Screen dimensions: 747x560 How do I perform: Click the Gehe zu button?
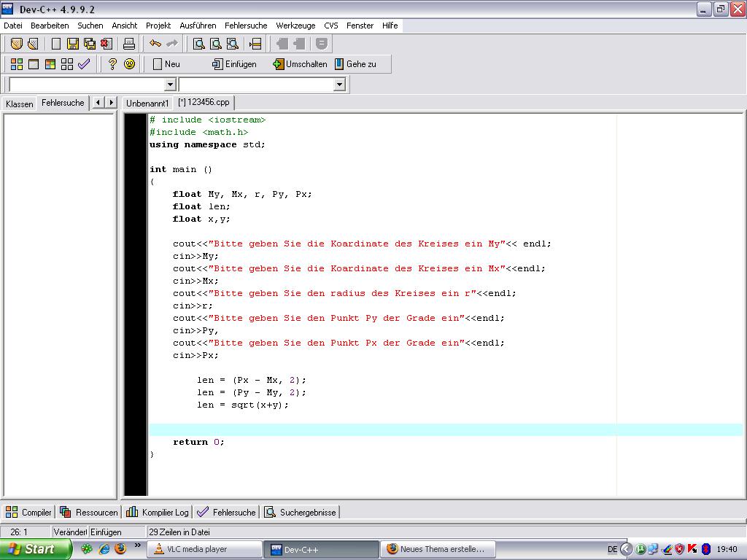click(355, 64)
